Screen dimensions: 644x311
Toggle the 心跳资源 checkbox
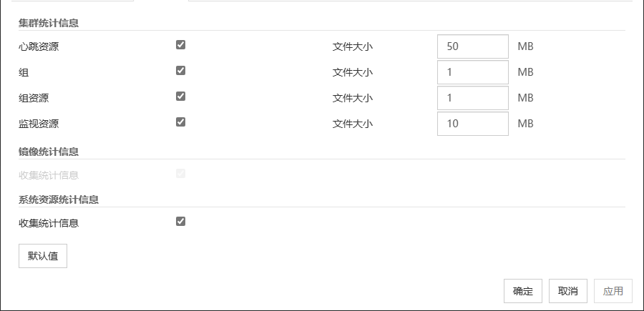(180, 45)
